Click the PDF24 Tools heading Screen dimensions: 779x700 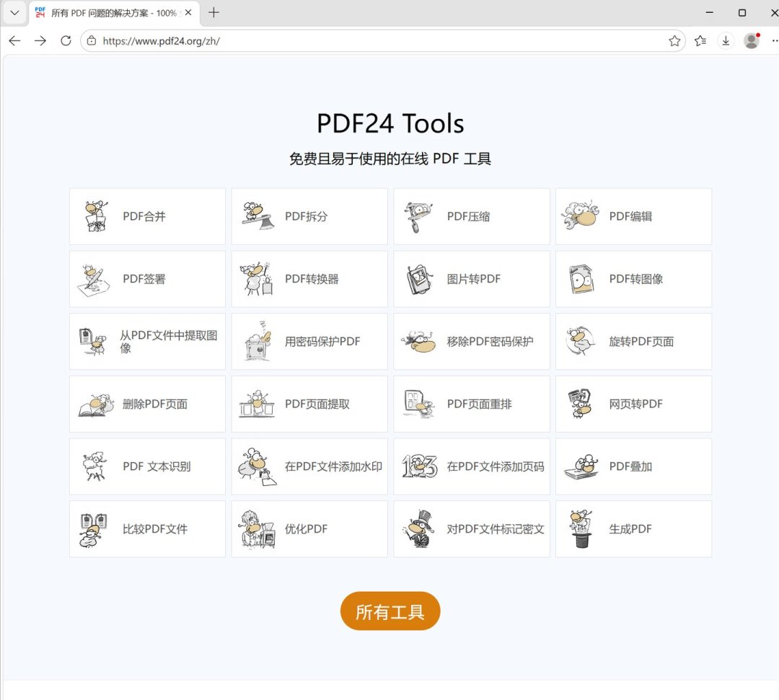tap(390, 123)
